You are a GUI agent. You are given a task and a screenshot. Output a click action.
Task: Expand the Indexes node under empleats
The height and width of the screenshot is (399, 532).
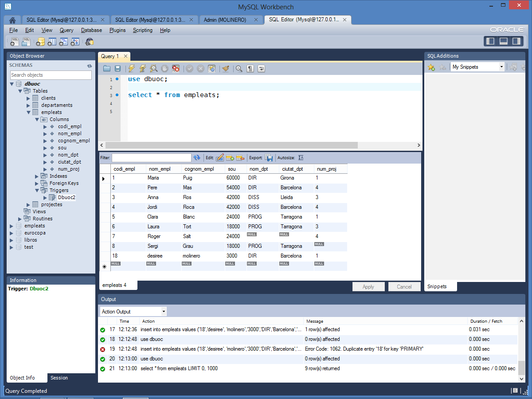(37, 176)
